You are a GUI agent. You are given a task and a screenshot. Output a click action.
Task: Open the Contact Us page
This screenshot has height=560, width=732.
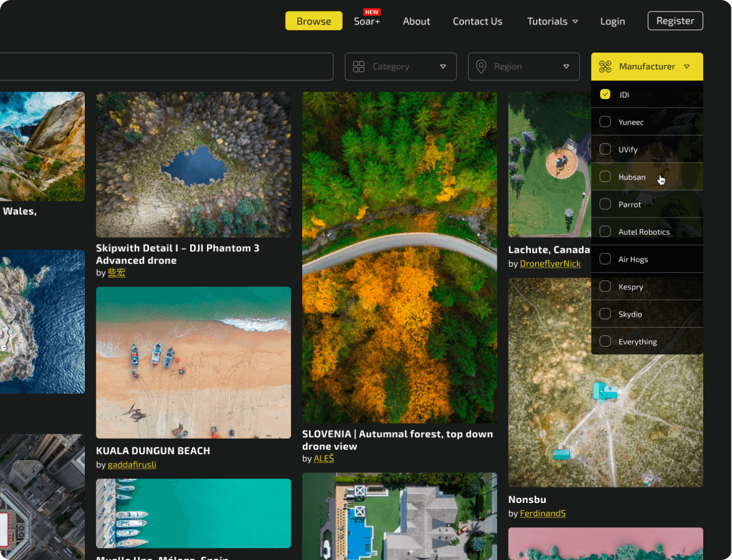pyautogui.click(x=477, y=22)
